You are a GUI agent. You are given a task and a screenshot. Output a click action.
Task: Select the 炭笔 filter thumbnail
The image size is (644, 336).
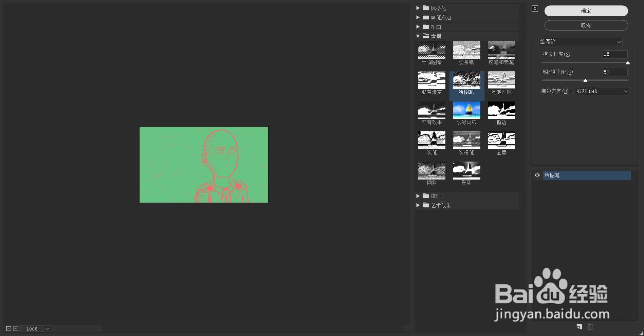(x=431, y=141)
